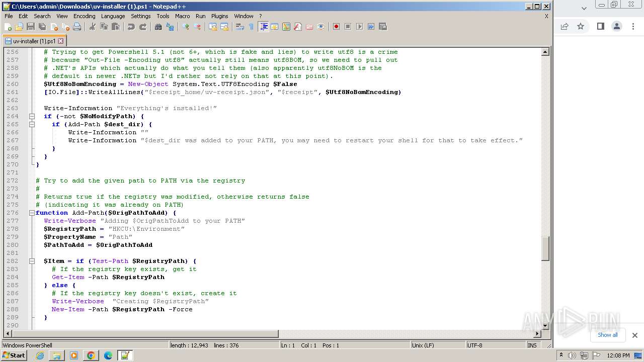Click Unix (LF) in status bar
The height and width of the screenshot is (362, 644).
point(437,345)
